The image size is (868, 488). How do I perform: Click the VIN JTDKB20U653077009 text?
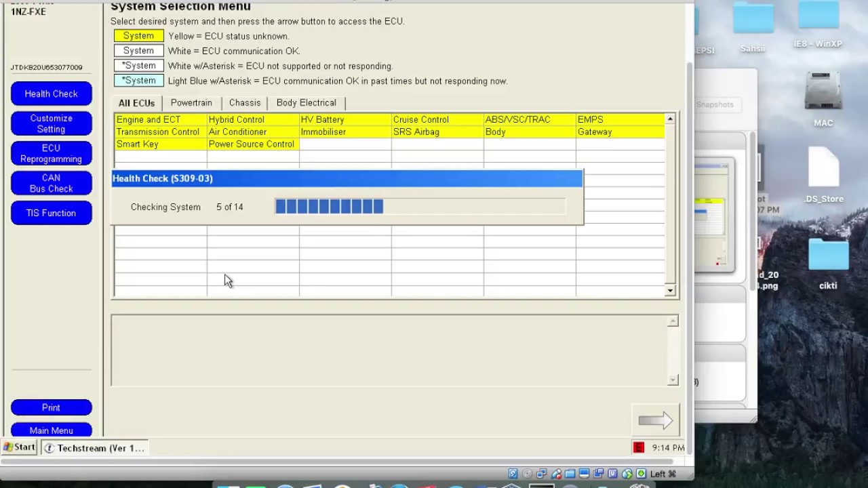point(46,67)
